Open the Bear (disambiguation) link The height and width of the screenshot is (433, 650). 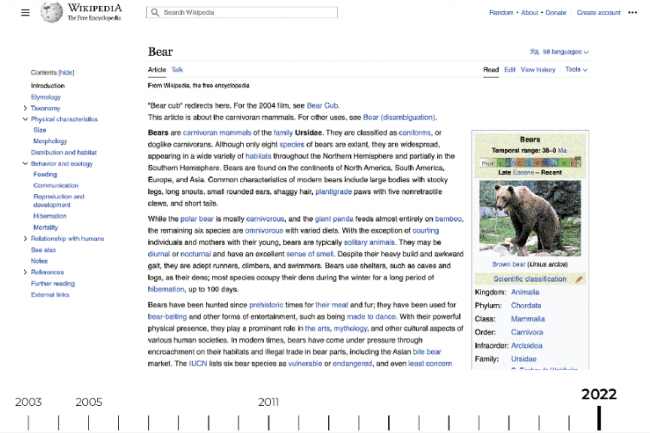[399, 117]
